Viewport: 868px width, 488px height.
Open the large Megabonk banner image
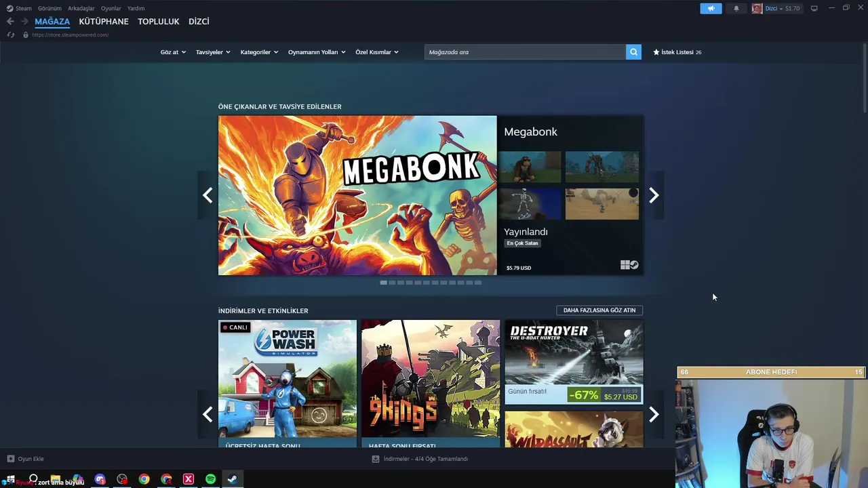tap(357, 195)
